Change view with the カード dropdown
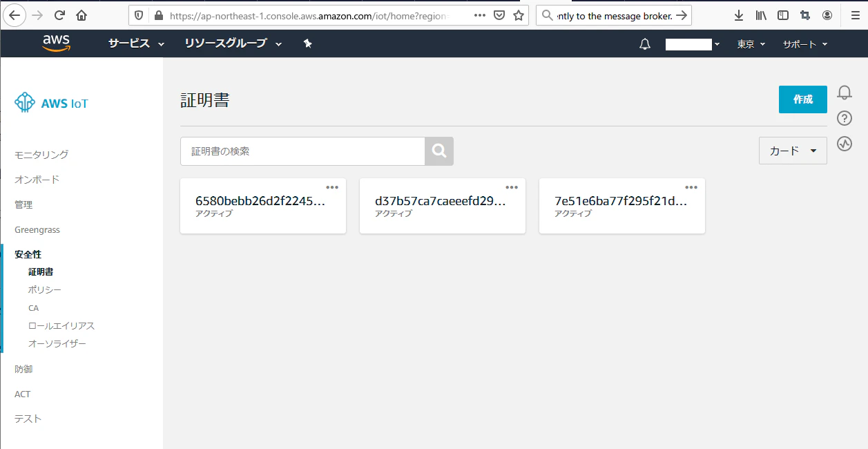 (793, 151)
